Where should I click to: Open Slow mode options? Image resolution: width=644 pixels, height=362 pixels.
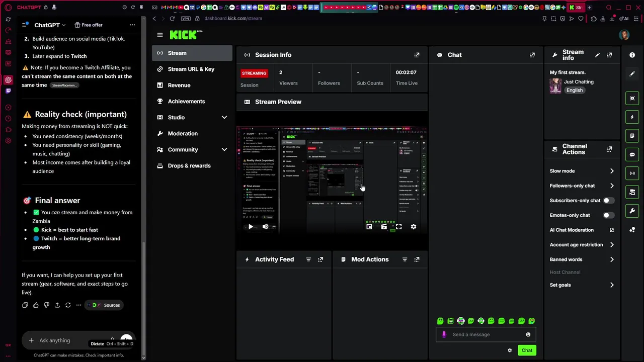(x=582, y=171)
